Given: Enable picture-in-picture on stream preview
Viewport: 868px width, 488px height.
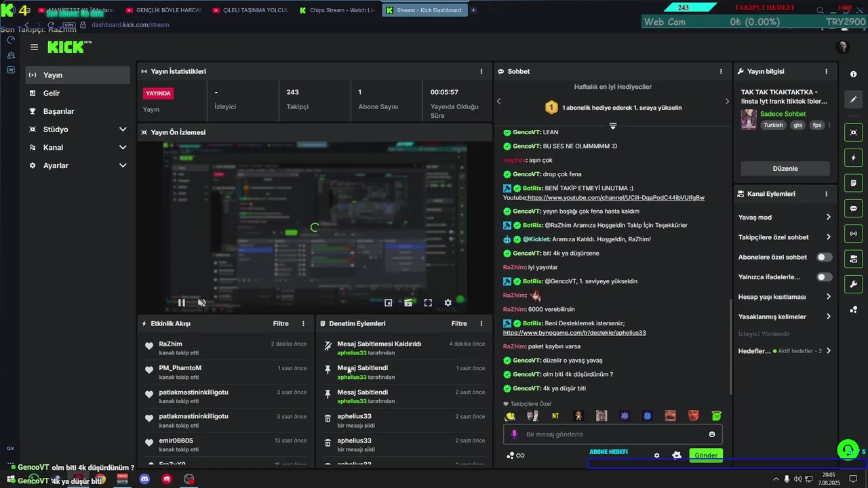Looking at the screenshot, I should 388,303.
